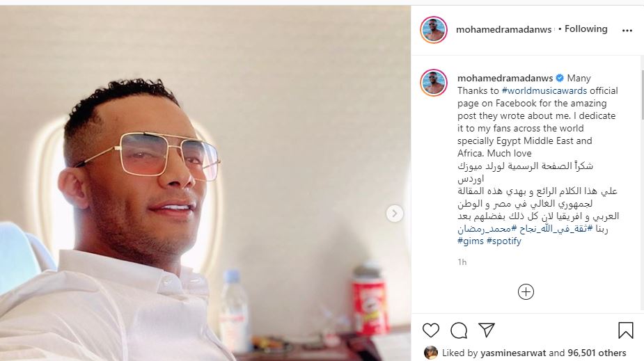This screenshot has width=644, height=361.
Task: Save the post with the bookmark icon
Action: pos(625,330)
